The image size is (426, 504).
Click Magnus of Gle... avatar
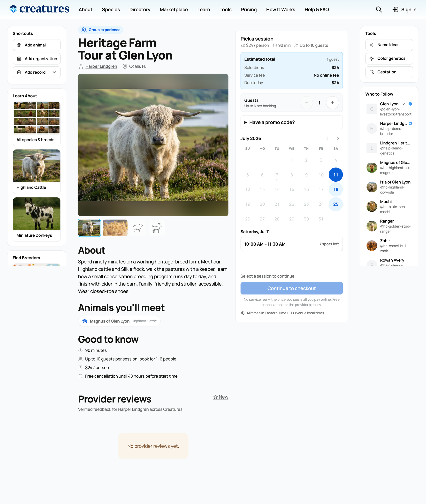pyautogui.click(x=372, y=167)
